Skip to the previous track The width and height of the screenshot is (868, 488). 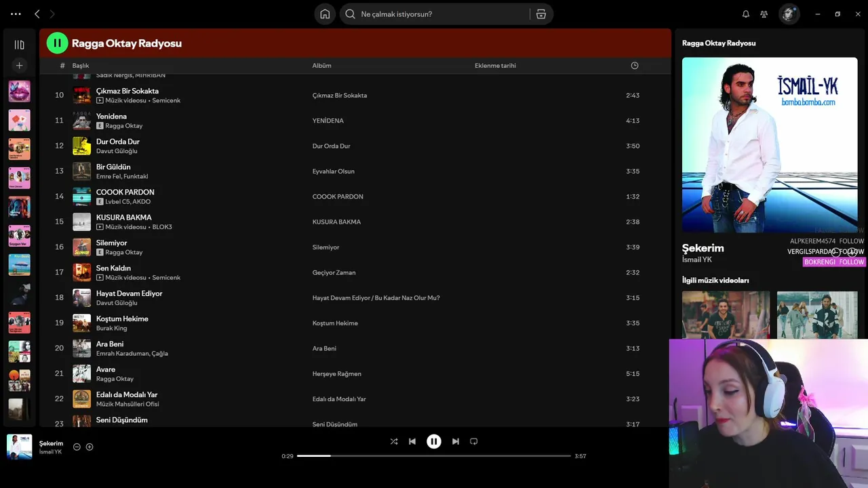412,441
